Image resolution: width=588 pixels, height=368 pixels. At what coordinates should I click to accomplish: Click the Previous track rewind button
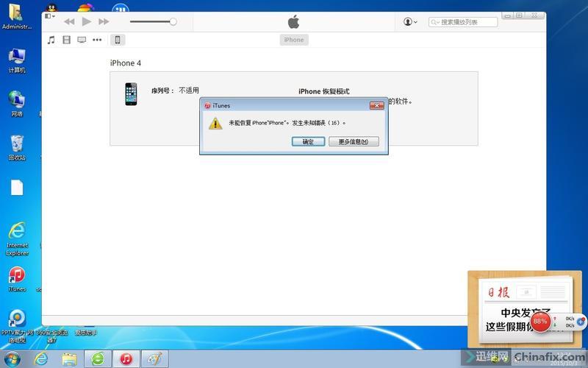[69, 22]
